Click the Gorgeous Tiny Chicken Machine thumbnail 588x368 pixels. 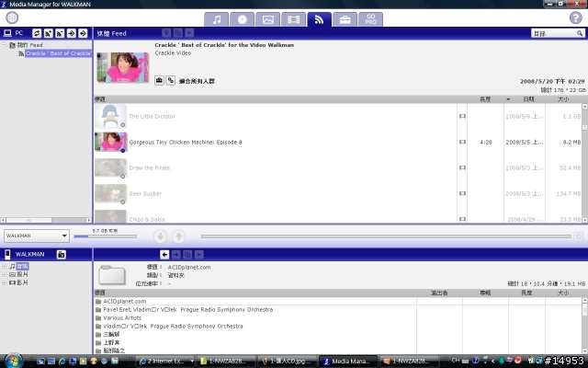[x=110, y=142]
